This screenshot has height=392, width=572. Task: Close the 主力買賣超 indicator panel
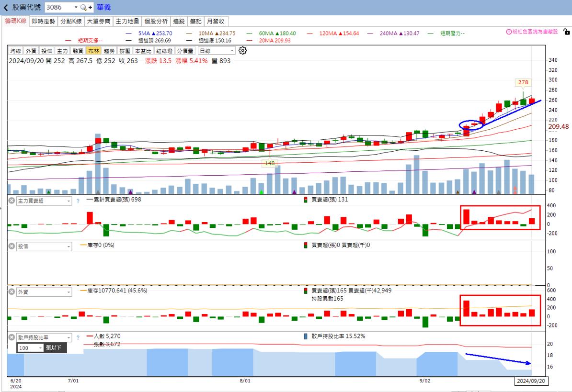pos(11,201)
